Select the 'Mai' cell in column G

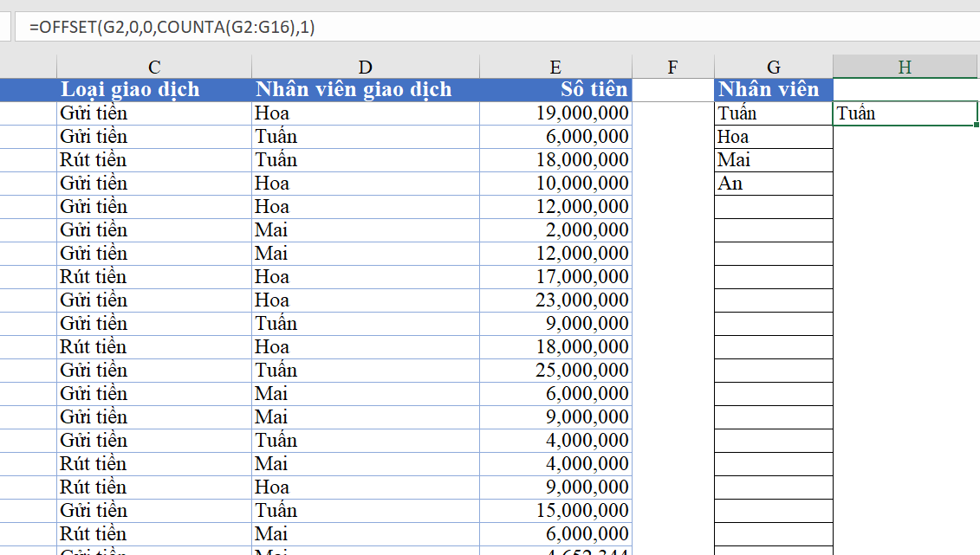click(x=773, y=160)
